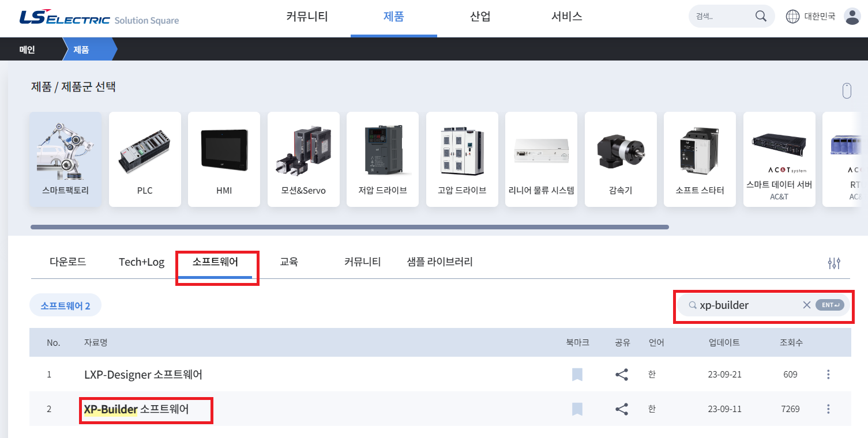This screenshot has width=868, height=438.
Task: Click the 23-09-21 update date
Action: pos(724,375)
